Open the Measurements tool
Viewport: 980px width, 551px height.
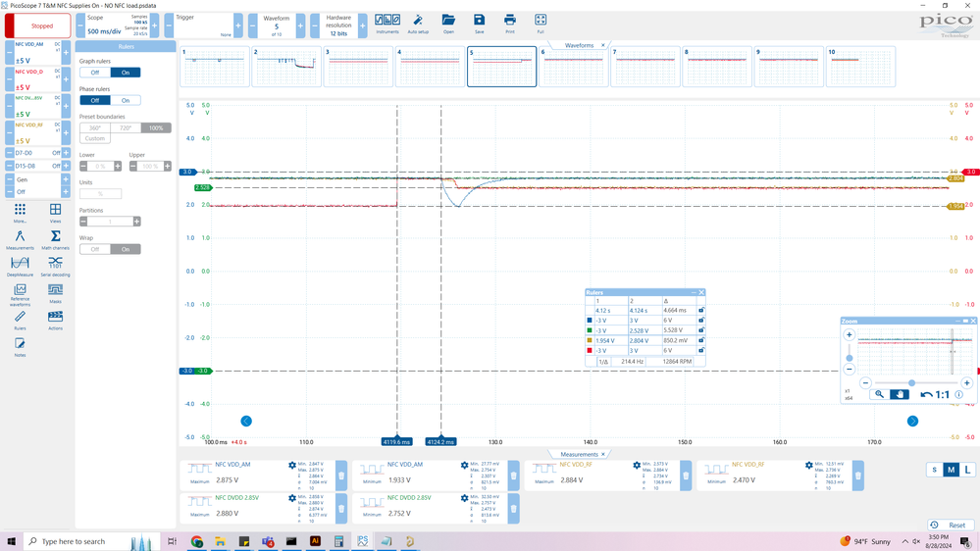click(20, 238)
